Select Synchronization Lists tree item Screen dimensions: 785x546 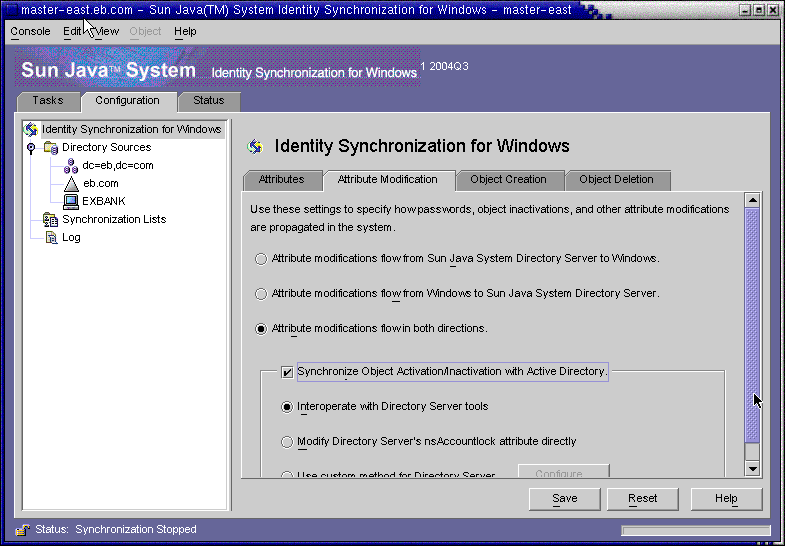pyautogui.click(x=114, y=220)
